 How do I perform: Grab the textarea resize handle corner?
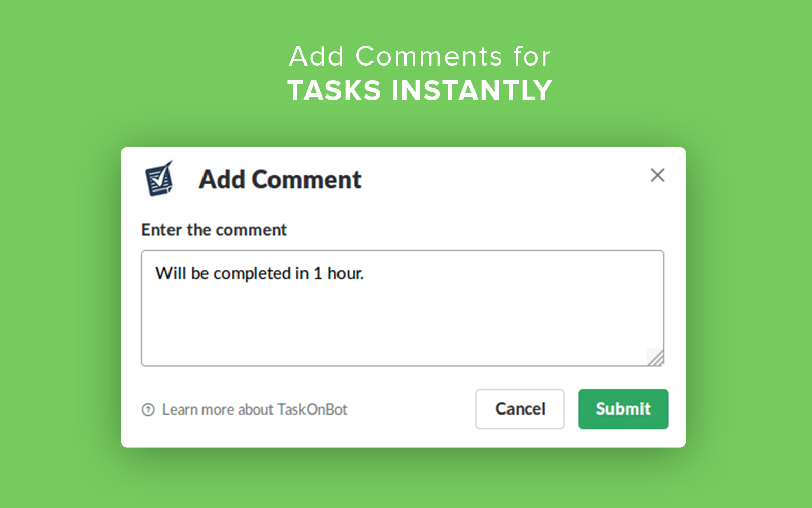(x=656, y=358)
